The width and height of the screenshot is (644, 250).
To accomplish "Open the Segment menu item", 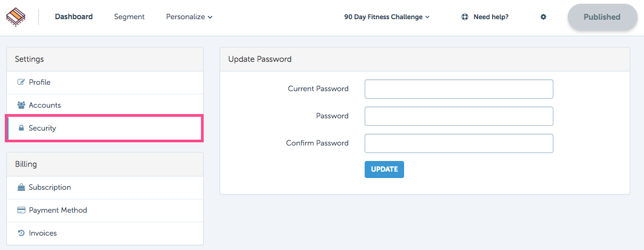I will [x=129, y=17].
